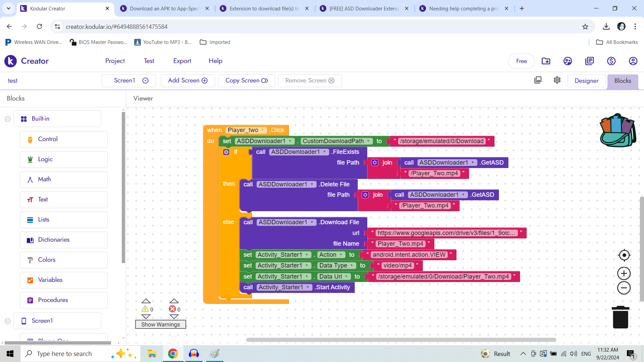
Task: Click the Show Warnings button
Action: coord(160,324)
